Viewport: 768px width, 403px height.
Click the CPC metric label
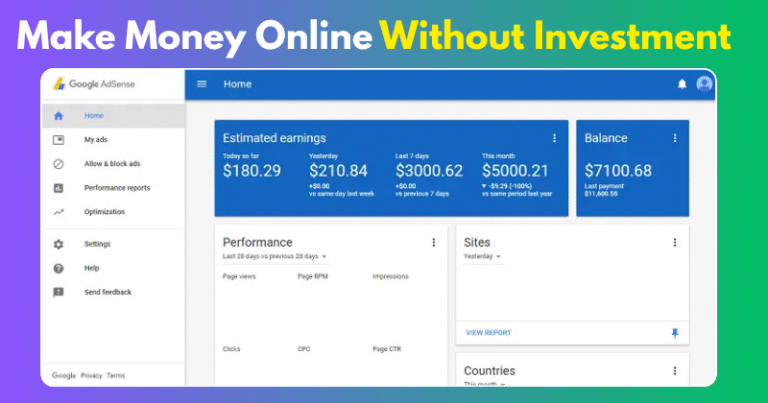click(x=304, y=349)
